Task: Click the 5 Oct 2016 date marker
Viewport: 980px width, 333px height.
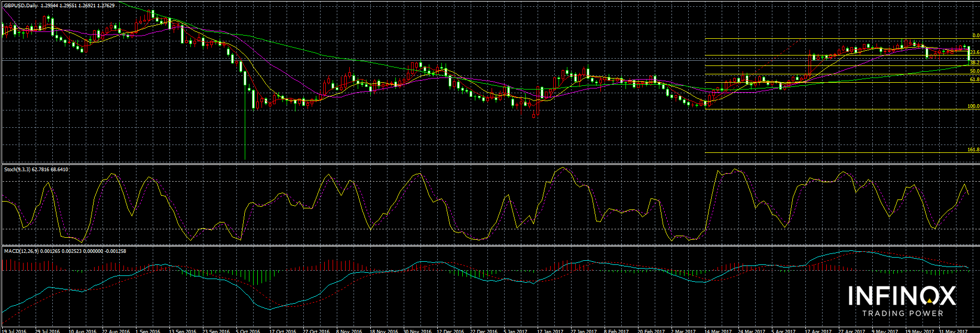Action: coord(247,331)
